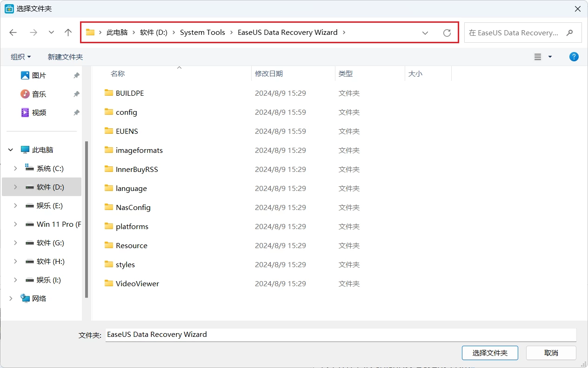The height and width of the screenshot is (368, 588).
Task: Go up one folder level
Action: click(68, 33)
